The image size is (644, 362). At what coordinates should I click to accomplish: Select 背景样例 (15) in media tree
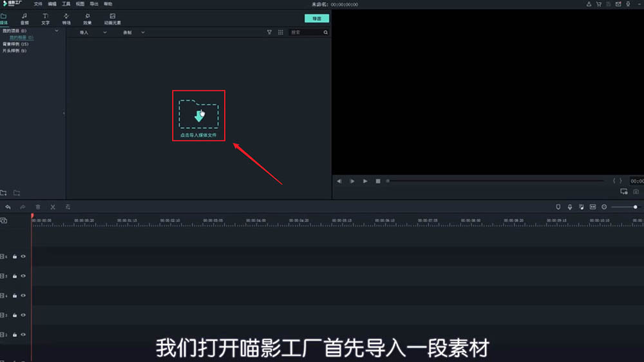coord(15,44)
